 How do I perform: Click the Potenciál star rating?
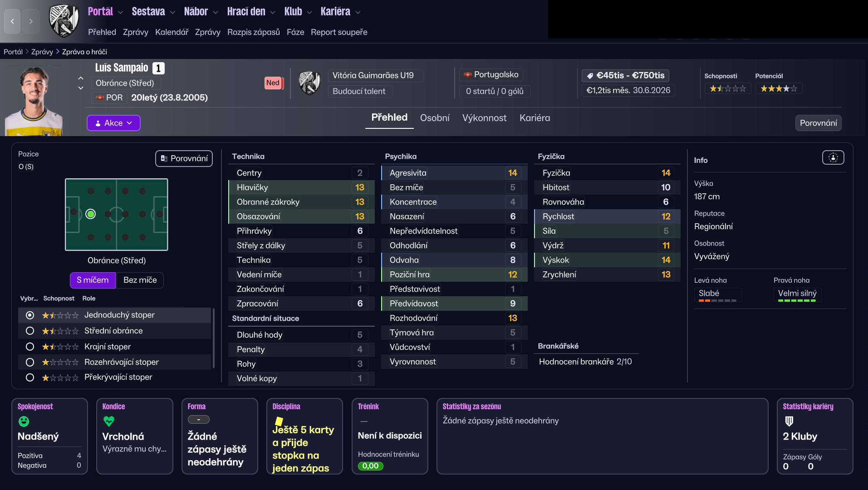pos(779,88)
